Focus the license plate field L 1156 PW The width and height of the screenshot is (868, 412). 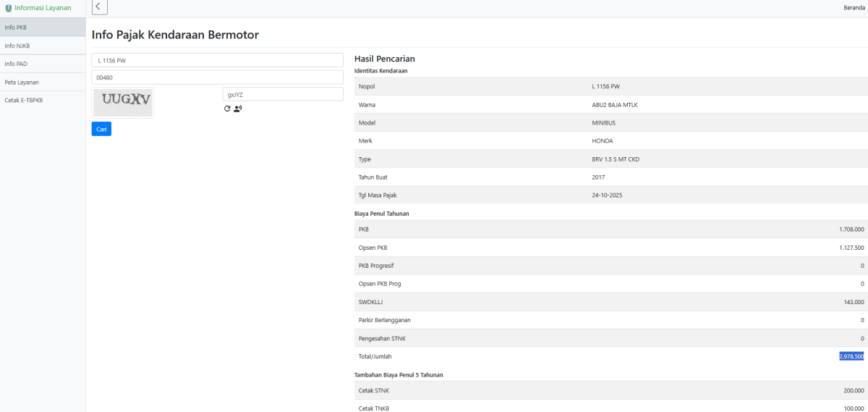point(217,60)
